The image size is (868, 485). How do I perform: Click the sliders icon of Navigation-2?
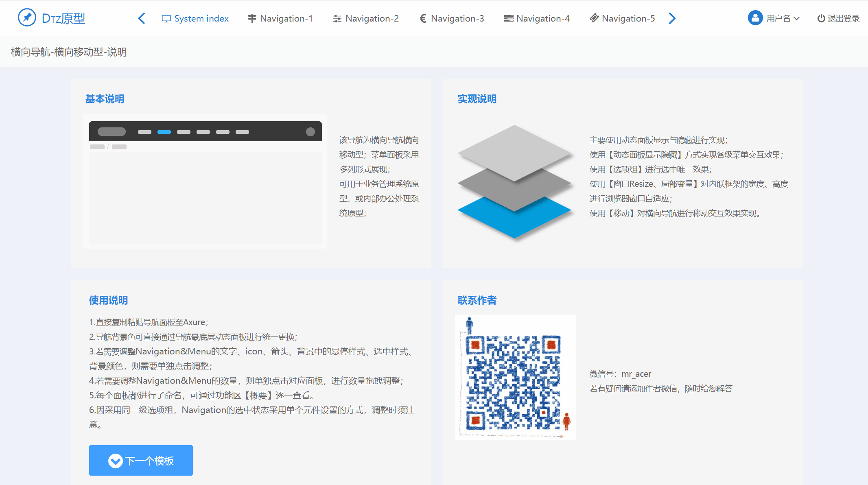point(337,19)
